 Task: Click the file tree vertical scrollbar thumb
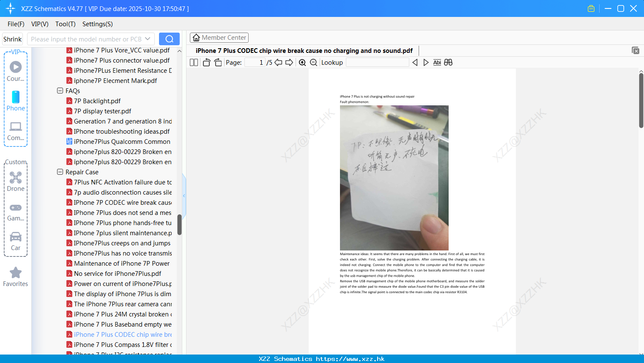pyautogui.click(x=179, y=225)
